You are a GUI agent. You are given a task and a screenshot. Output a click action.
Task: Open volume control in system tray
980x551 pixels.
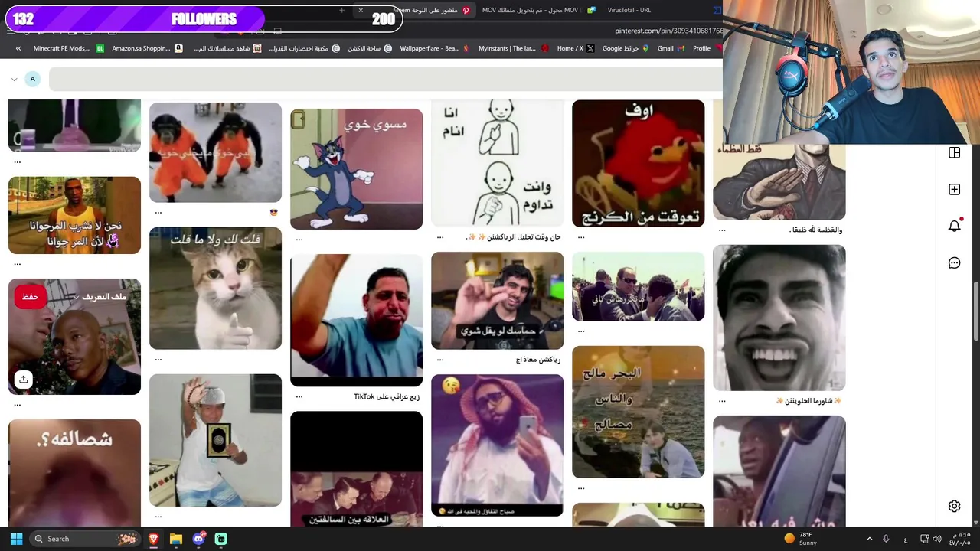936,539
